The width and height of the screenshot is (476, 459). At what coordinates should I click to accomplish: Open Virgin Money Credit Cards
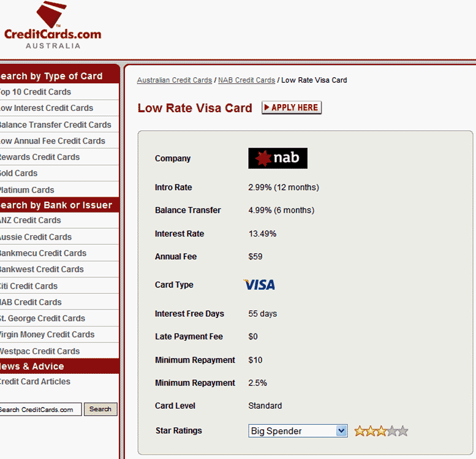(x=47, y=335)
